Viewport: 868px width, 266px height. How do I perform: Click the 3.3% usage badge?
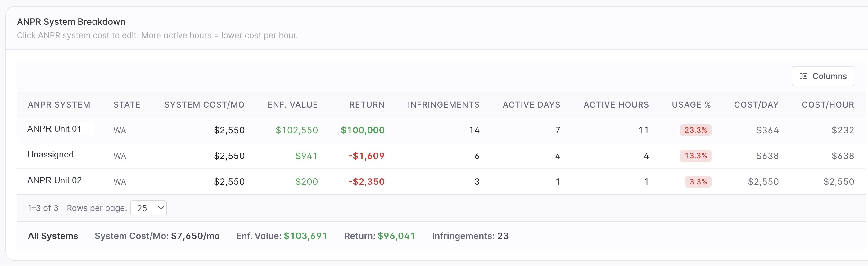click(x=698, y=182)
